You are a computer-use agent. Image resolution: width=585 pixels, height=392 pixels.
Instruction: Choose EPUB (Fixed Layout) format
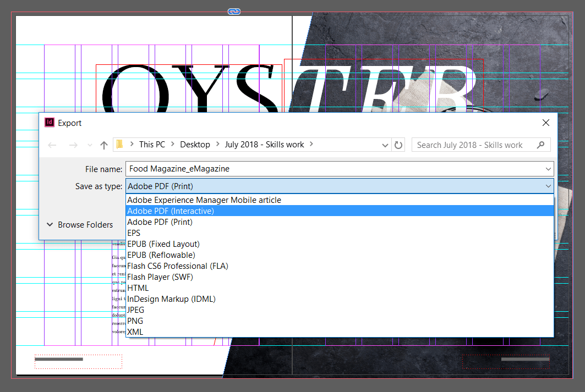point(340,244)
